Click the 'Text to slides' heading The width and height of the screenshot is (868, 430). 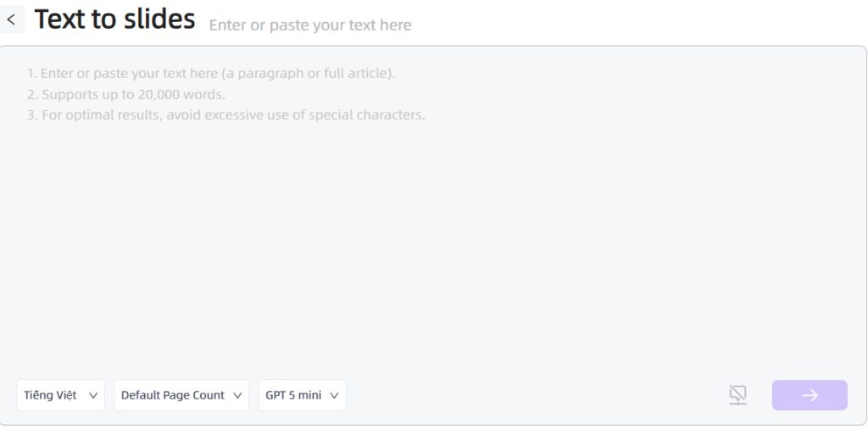point(114,19)
